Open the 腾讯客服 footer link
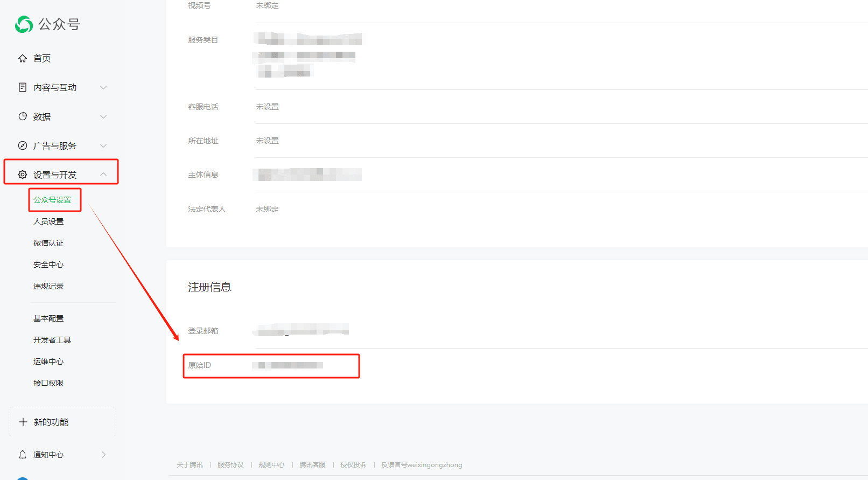Screen dimensions: 868x480 (x=312, y=465)
